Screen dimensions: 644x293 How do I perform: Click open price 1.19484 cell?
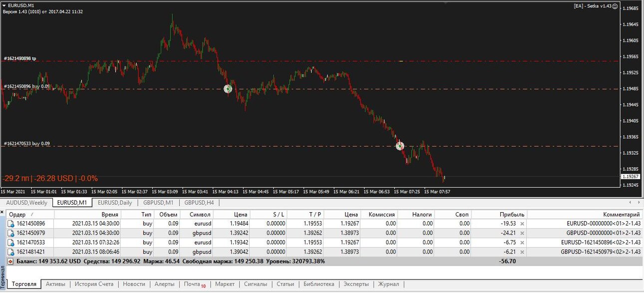click(239, 224)
